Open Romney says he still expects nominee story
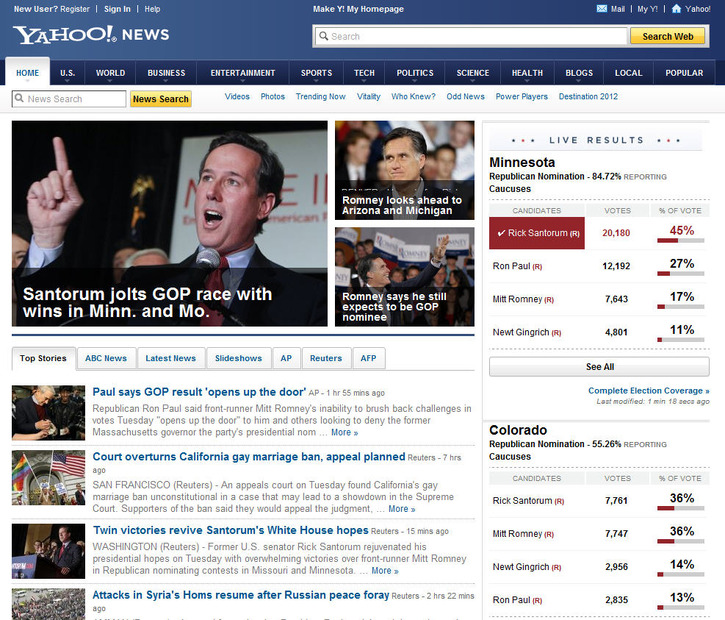725x620 pixels. point(405,276)
